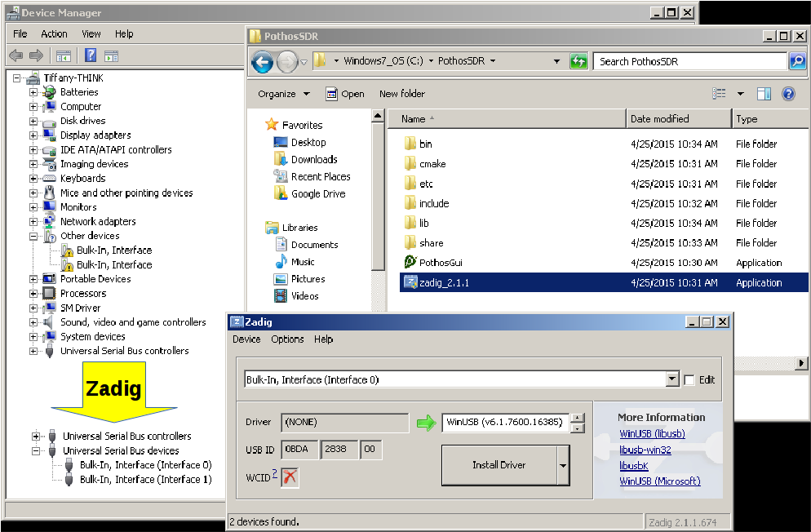
Task: Open the Zadig Device menu
Action: point(246,339)
